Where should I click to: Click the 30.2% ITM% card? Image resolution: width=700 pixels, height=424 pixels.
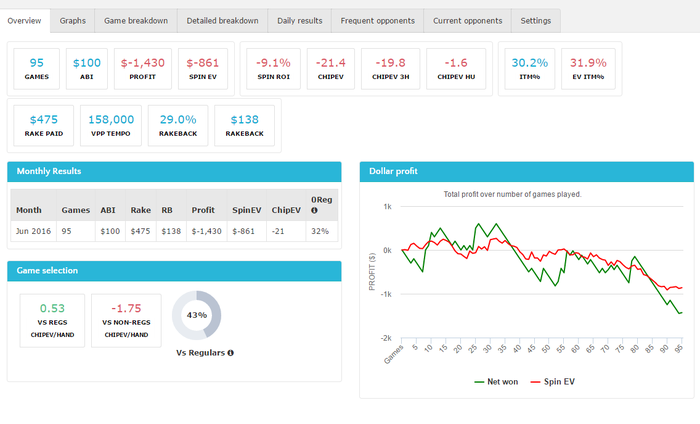click(530, 69)
